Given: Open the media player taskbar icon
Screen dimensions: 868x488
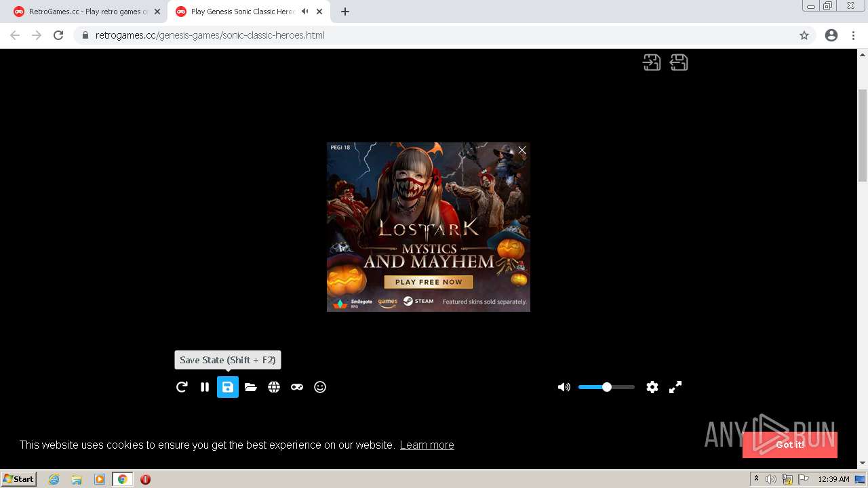Looking at the screenshot, I should pyautogui.click(x=100, y=479).
